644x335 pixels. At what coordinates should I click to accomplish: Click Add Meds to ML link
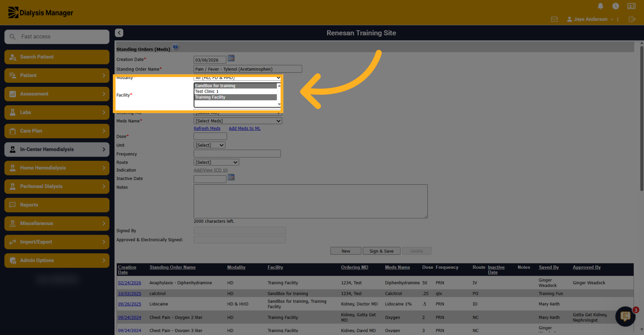coord(244,128)
